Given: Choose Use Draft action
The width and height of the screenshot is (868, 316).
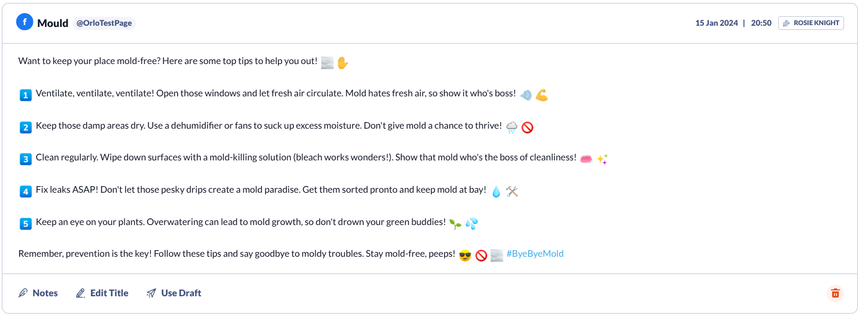Looking at the screenshot, I should 181,293.
